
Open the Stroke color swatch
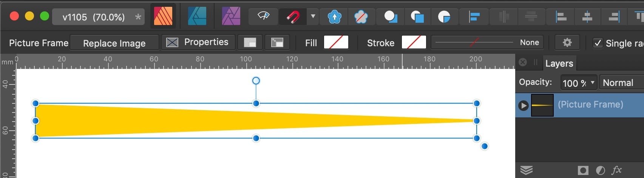(414, 42)
